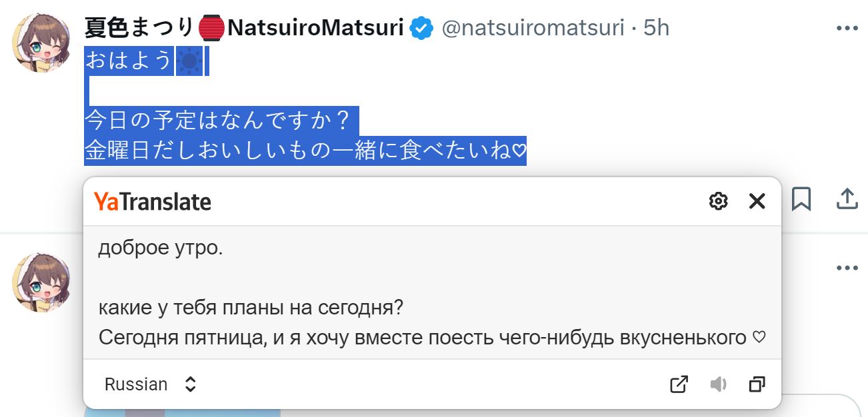Click the @natsuiromatsuri handle

point(533,29)
